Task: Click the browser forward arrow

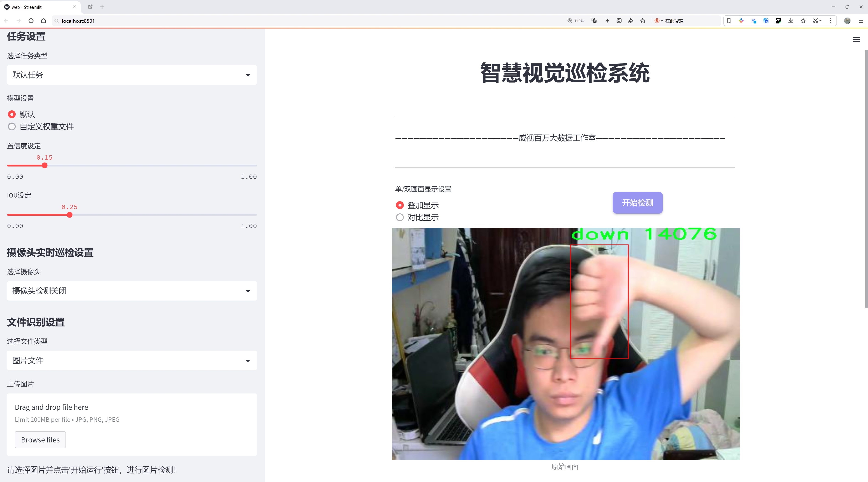Action: tap(19, 21)
